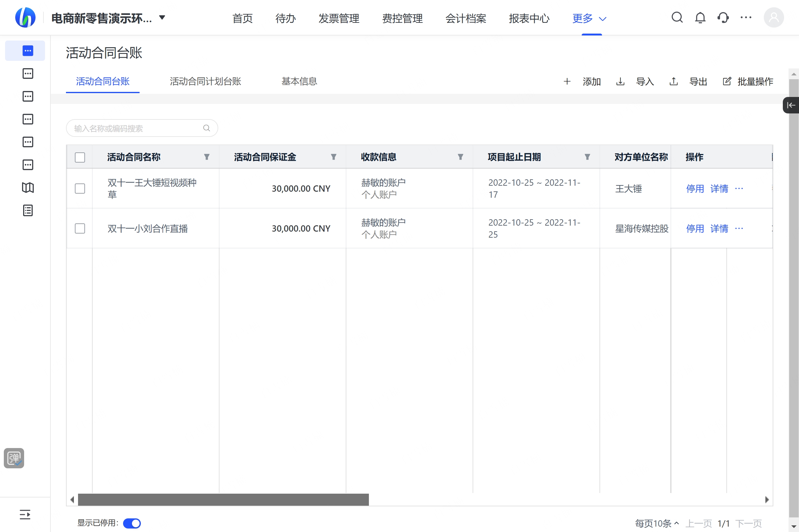Click the list document icon in sidebar
799x532 pixels.
pos(28,210)
